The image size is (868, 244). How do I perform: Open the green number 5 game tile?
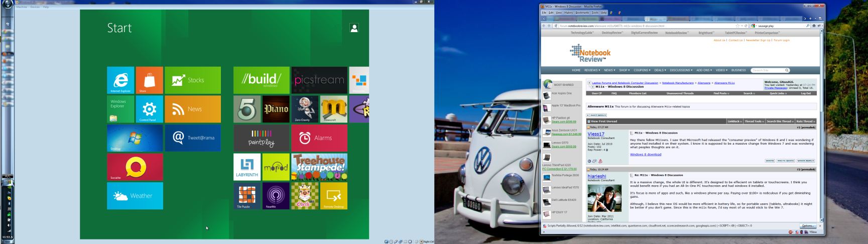coord(247,109)
